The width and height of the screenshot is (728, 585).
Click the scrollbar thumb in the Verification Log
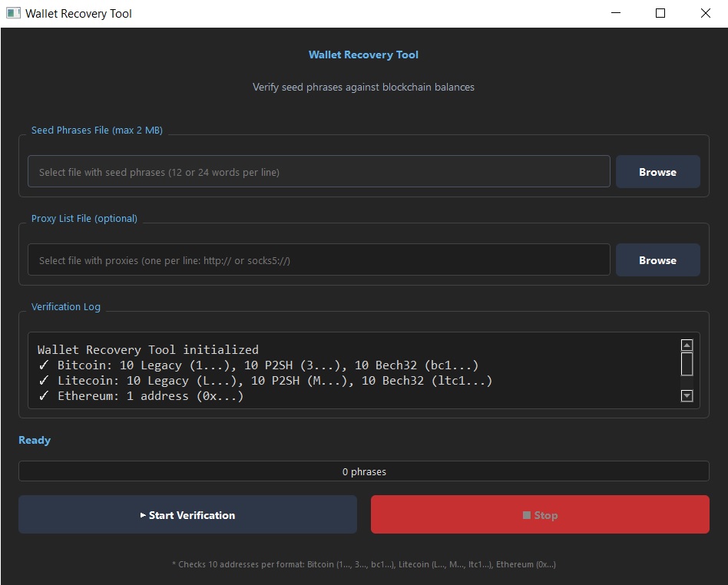(687, 364)
